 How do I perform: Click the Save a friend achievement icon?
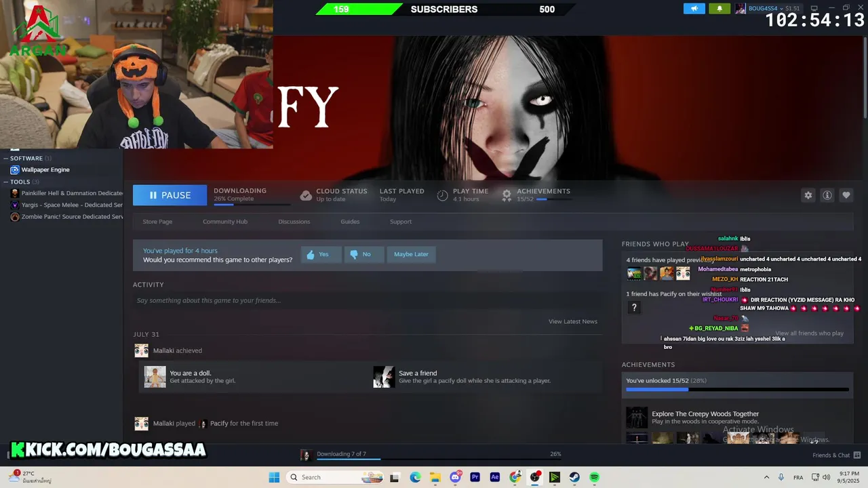(384, 377)
